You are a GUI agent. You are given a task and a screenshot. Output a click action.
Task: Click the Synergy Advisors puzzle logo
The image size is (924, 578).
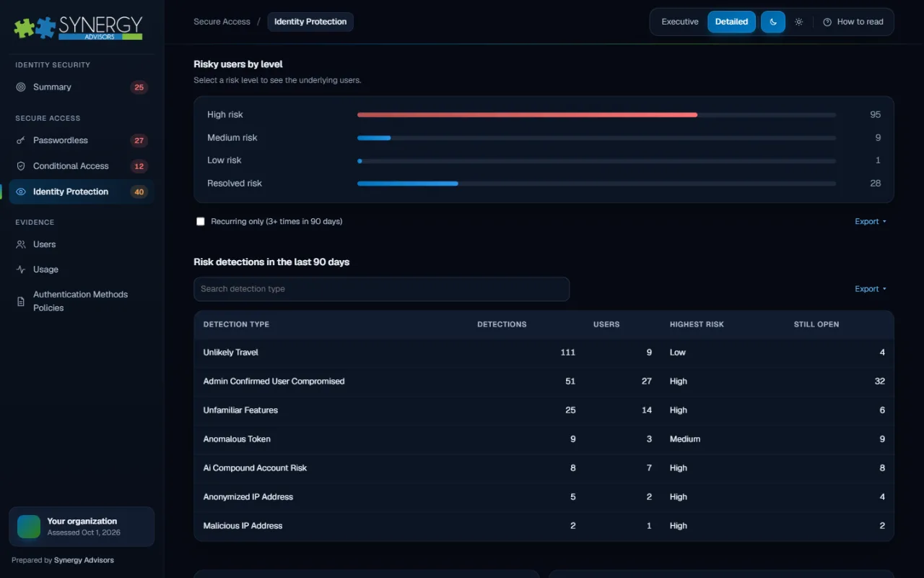click(79, 27)
